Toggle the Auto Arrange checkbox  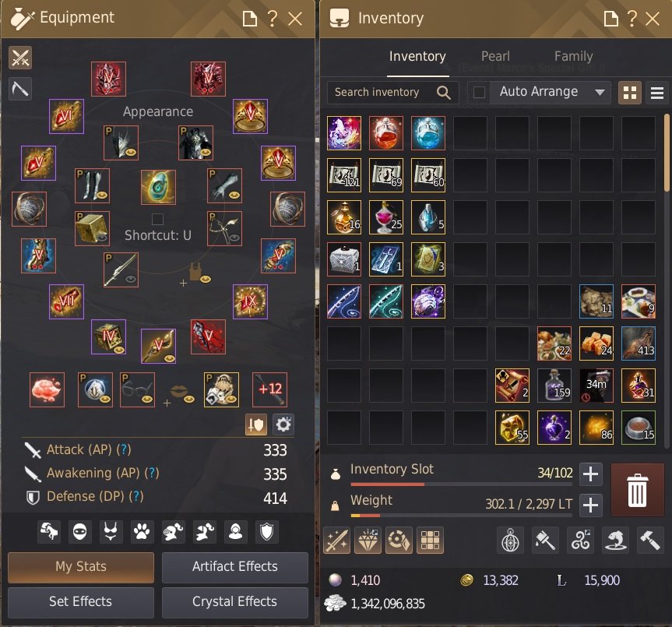tap(479, 92)
